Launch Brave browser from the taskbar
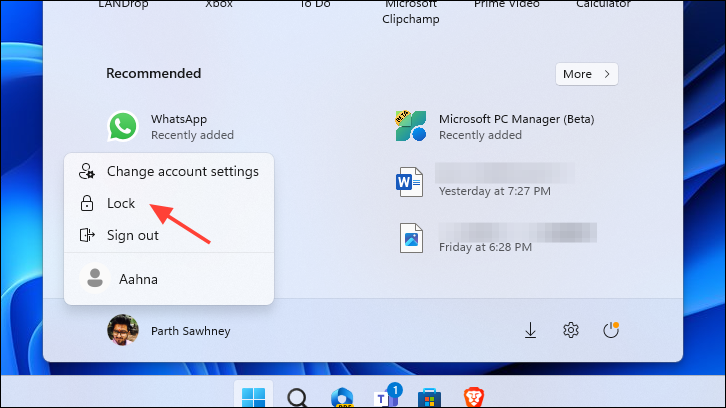The width and height of the screenshot is (726, 408). [474, 397]
